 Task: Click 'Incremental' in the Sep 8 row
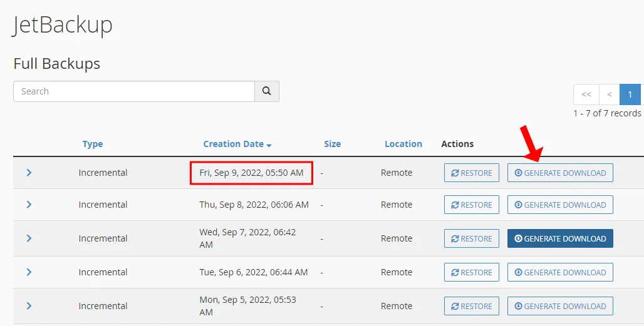coord(103,205)
